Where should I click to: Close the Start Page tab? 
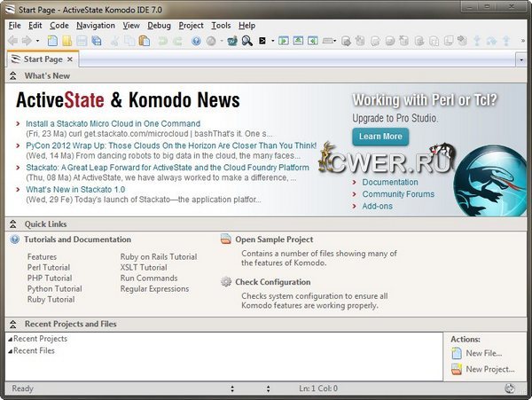[70, 59]
